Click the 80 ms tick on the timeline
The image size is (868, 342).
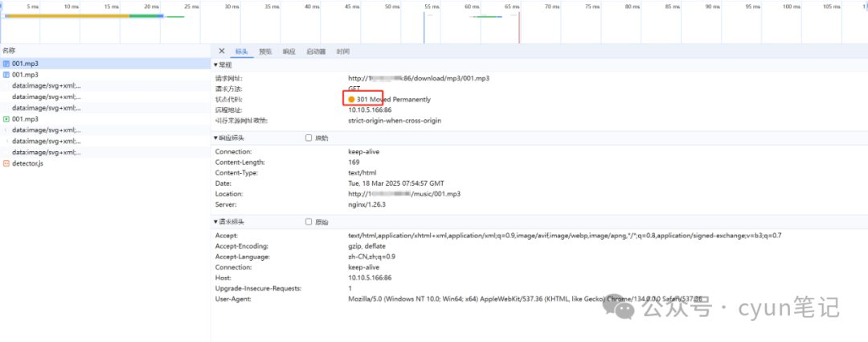(633, 6)
